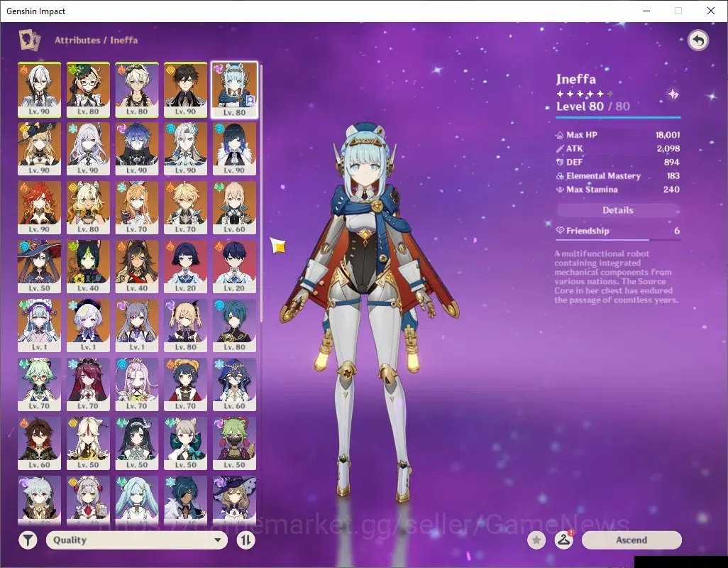Select Razor's portrait in the bottom row
The image size is (728, 568).
point(40,501)
